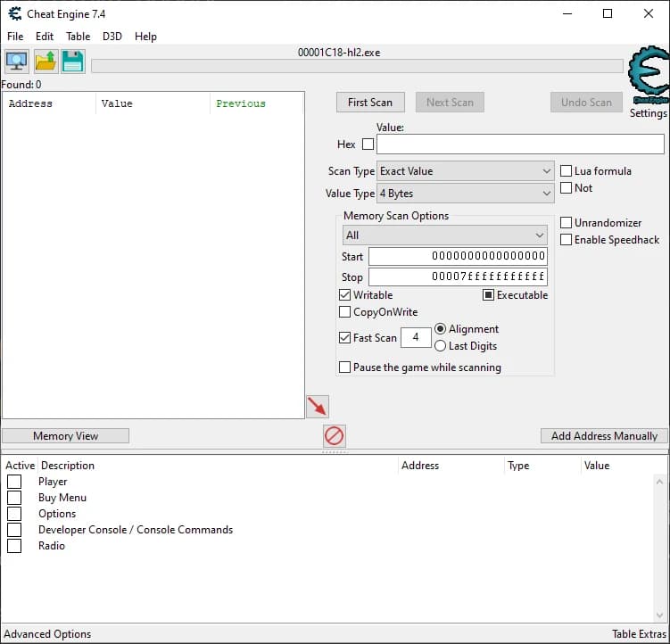Open the memory region All dropdown
Screen dimensions: 670x644
pos(445,235)
